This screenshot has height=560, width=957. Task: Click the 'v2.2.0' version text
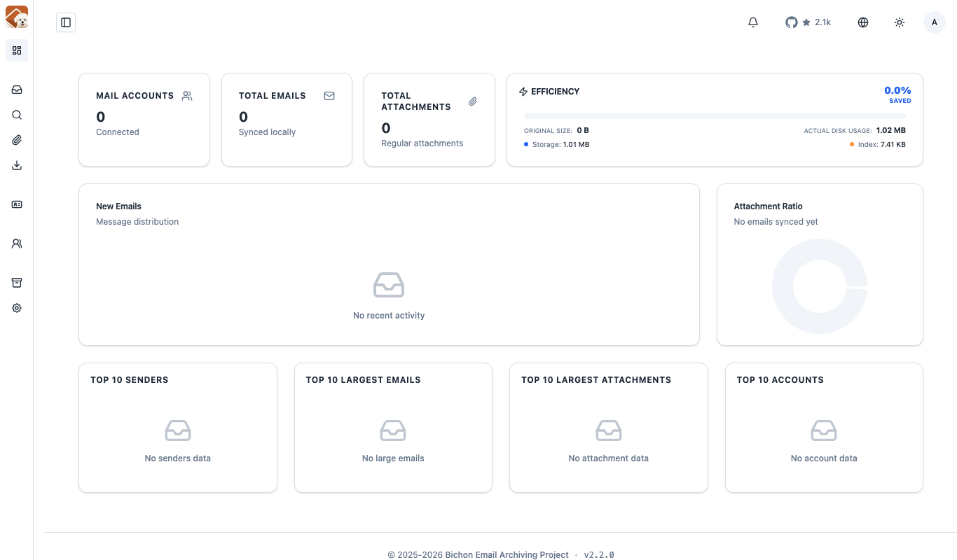(599, 555)
